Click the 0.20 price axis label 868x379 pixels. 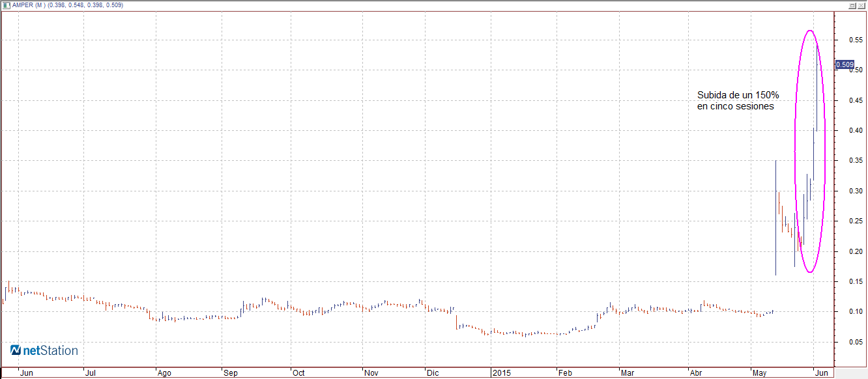click(855, 252)
